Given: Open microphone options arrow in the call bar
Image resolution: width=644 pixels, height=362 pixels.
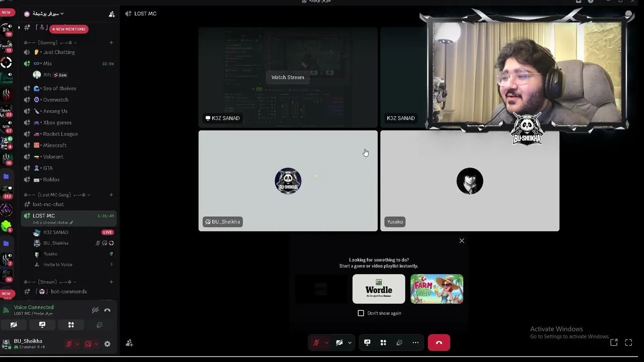Looking at the screenshot, I should point(327,343).
